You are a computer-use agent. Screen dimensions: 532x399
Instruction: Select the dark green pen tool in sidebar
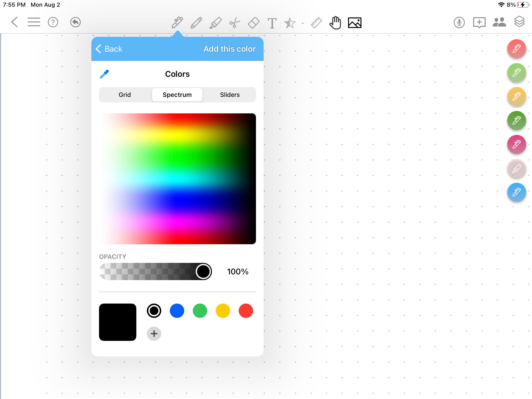point(516,120)
